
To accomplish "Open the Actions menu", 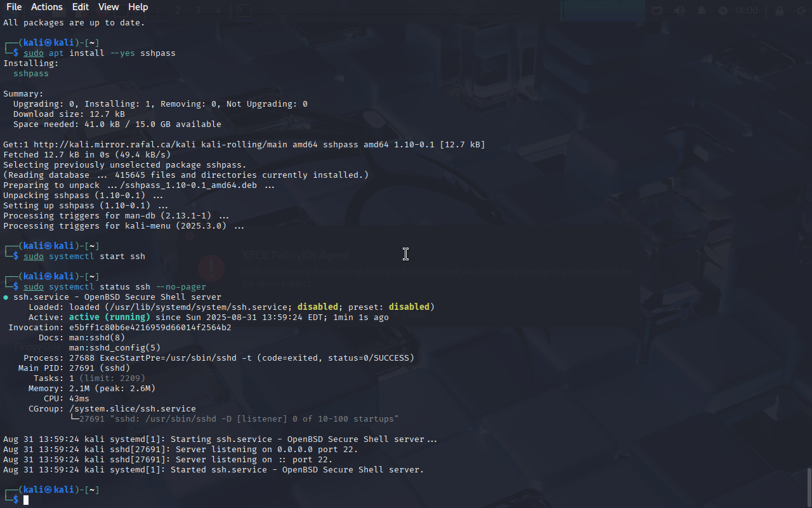I will [x=47, y=7].
